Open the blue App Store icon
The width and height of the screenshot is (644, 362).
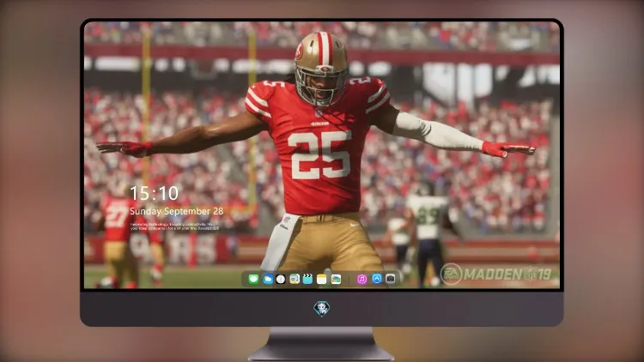(377, 279)
